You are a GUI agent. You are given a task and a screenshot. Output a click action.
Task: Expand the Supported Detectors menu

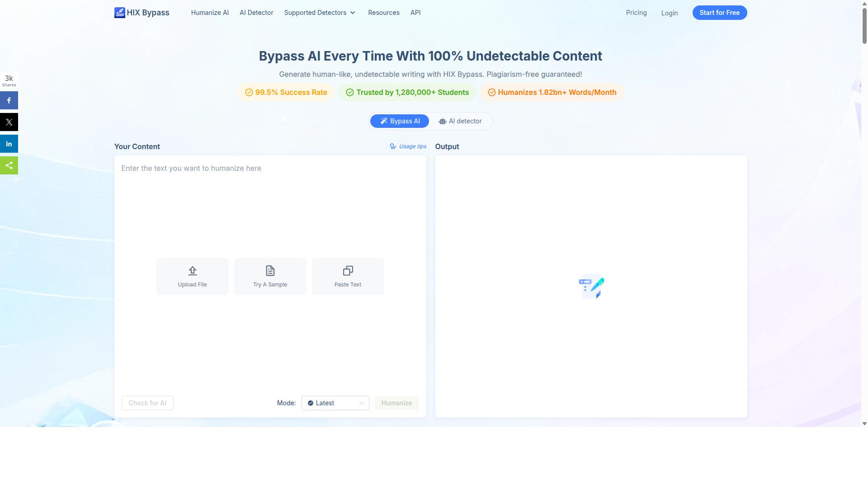click(320, 13)
